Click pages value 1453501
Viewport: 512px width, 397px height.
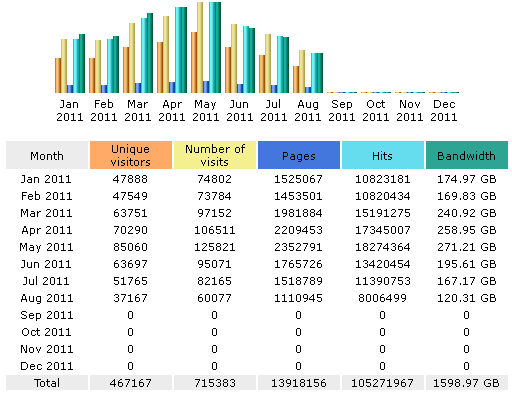pos(298,196)
